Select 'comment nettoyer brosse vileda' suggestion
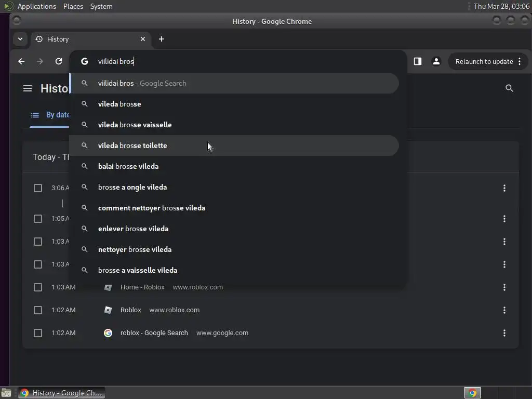Image resolution: width=532 pixels, height=399 pixels. click(x=234, y=208)
